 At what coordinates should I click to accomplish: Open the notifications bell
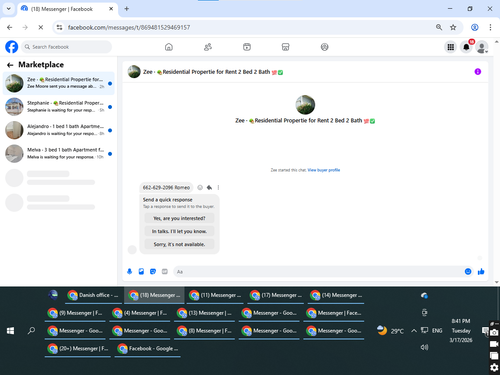point(466,47)
